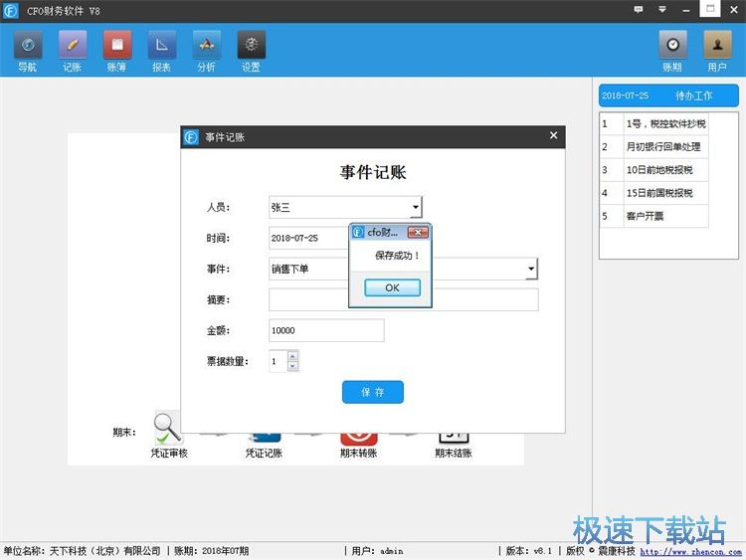Screen dimensions: 746x560
Task: Click the 期末结账 calendar icon
Action: pos(454,438)
